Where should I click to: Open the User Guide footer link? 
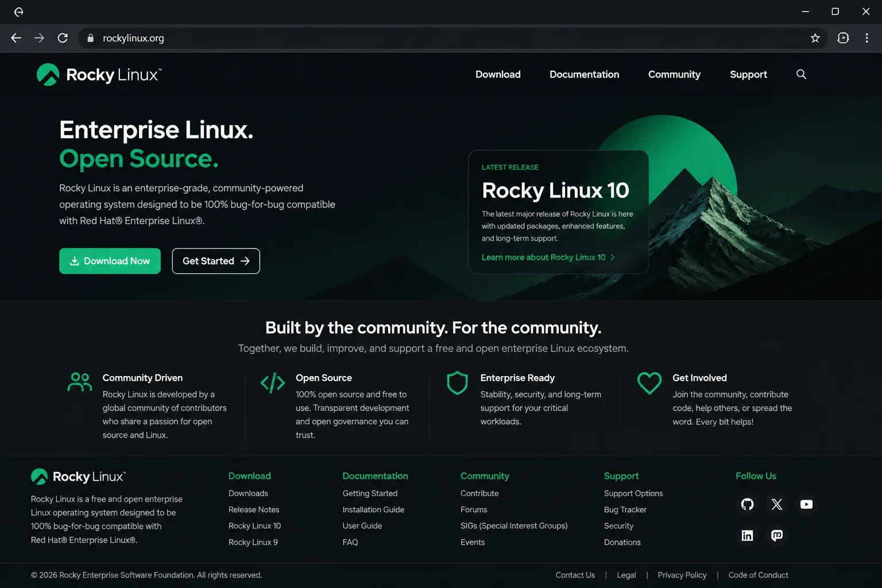[362, 525]
